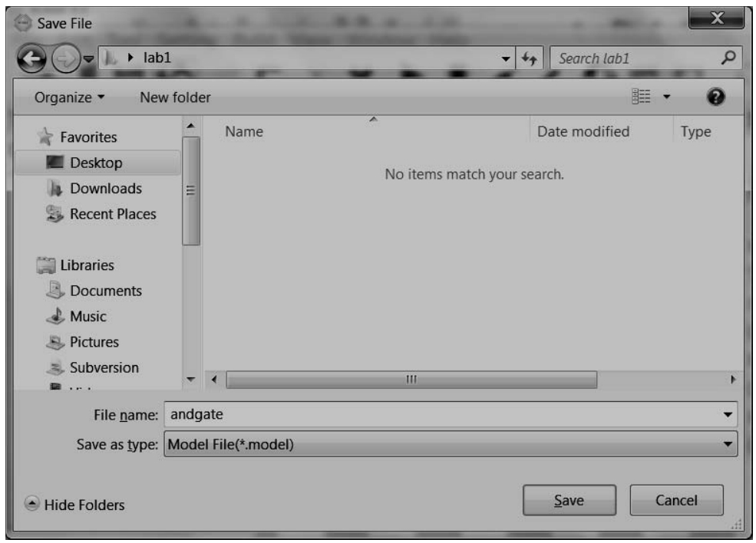Collapse with Hide Folders
Image resolution: width=756 pixels, height=543 pixels.
click(74, 505)
